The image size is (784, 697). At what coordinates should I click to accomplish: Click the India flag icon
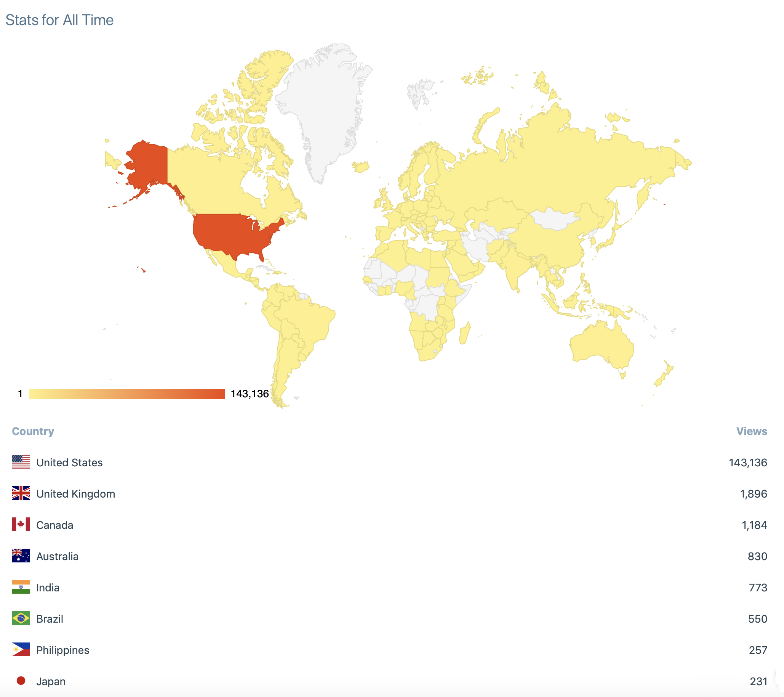pos(21,587)
